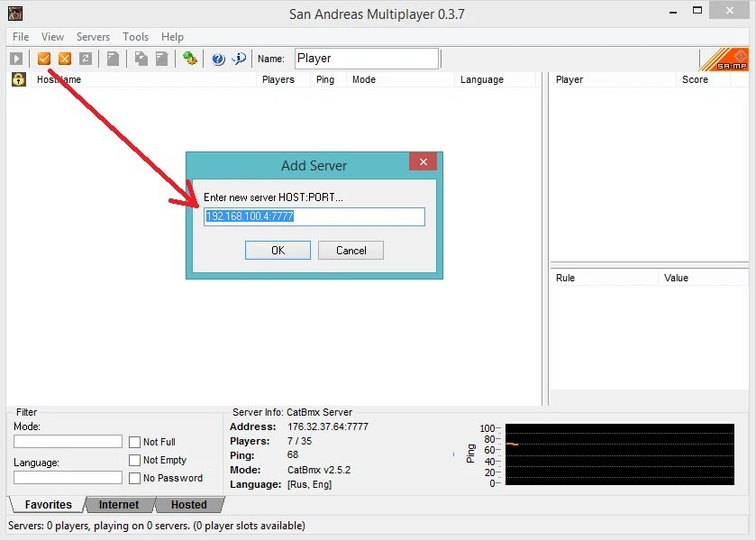Image resolution: width=756 pixels, height=541 pixels.
Task: Click the Add Server checkmark toolbar icon
Action: [x=44, y=59]
